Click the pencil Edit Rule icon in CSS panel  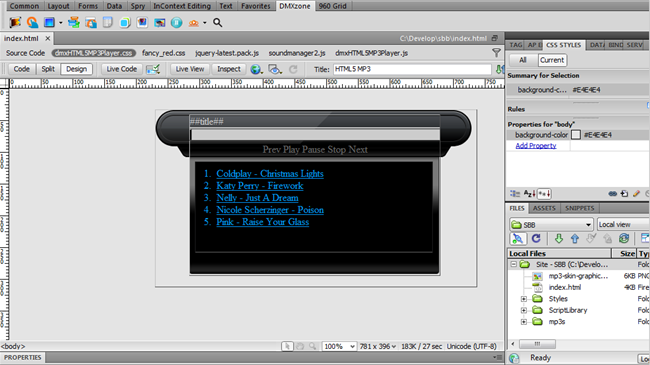point(636,194)
